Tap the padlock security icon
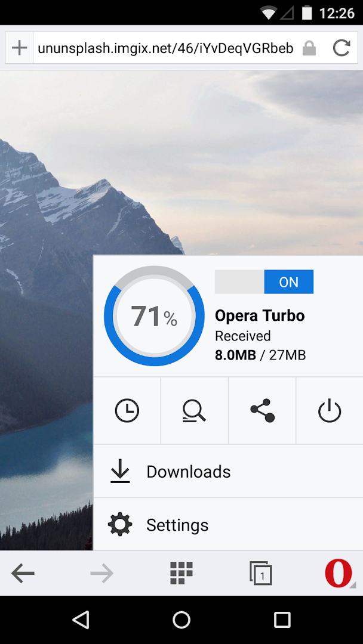 pyautogui.click(x=309, y=48)
